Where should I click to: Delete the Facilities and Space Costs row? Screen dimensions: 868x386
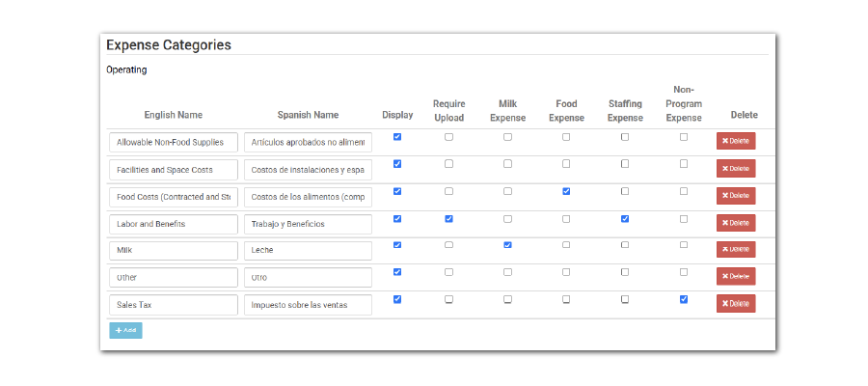click(x=736, y=169)
